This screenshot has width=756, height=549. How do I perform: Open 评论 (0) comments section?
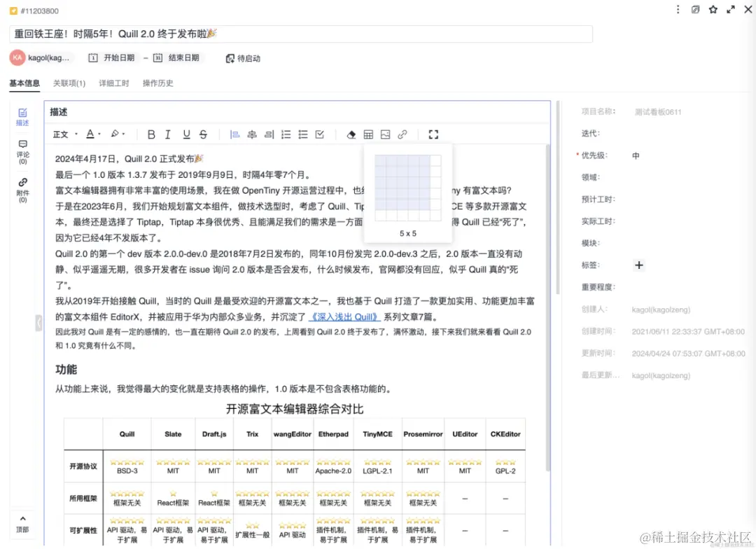tap(22, 152)
